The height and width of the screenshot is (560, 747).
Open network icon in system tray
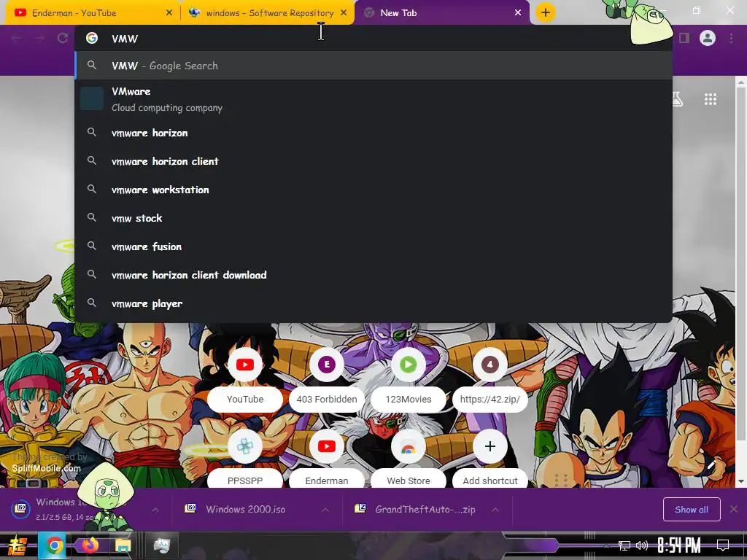624,545
